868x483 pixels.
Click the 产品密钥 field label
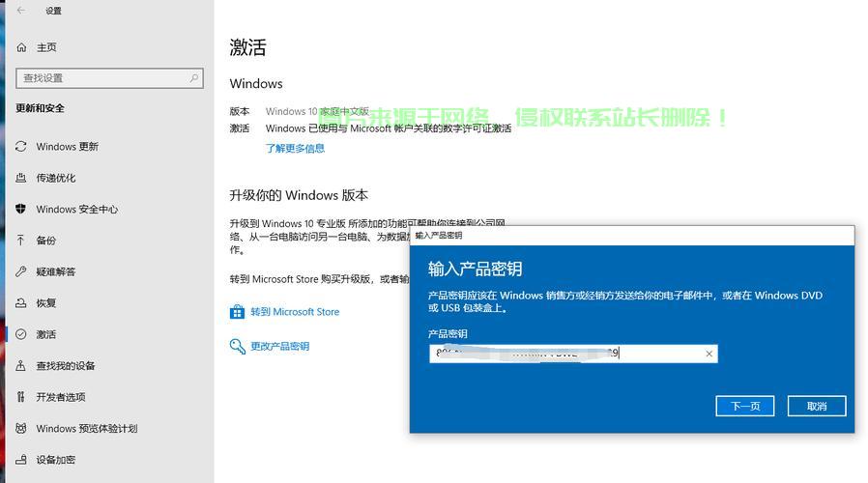(x=448, y=333)
